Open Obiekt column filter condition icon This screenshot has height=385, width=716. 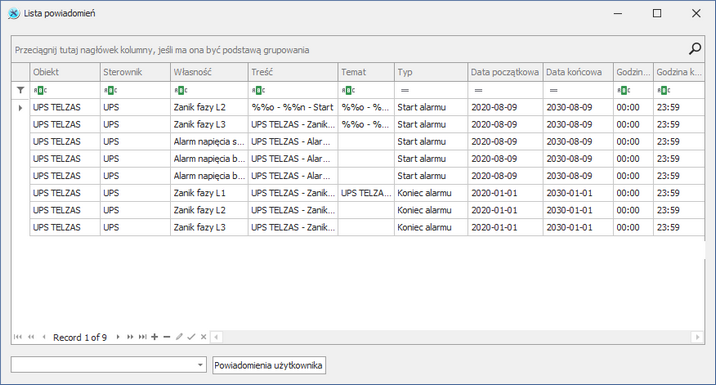[40, 90]
